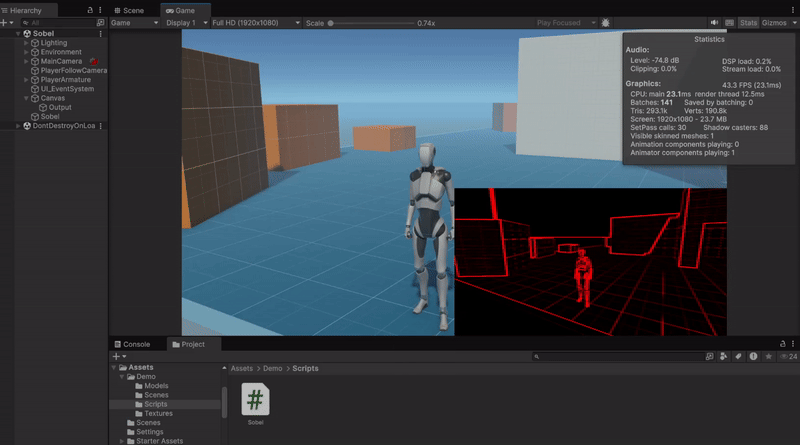
Task: Open the Full HD (1920x1080) resolution dropdown
Action: (256, 23)
